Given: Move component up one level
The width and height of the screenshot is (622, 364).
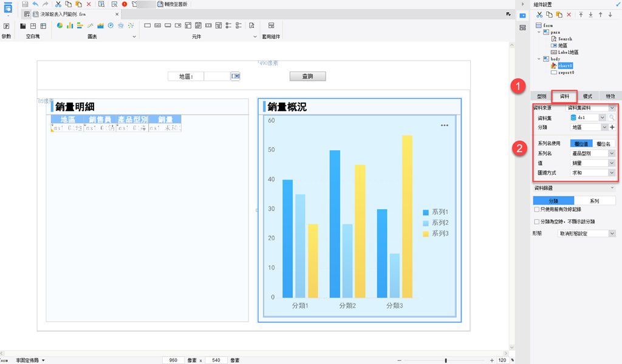Looking at the screenshot, I should pyautogui.click(x=601, y=15).
